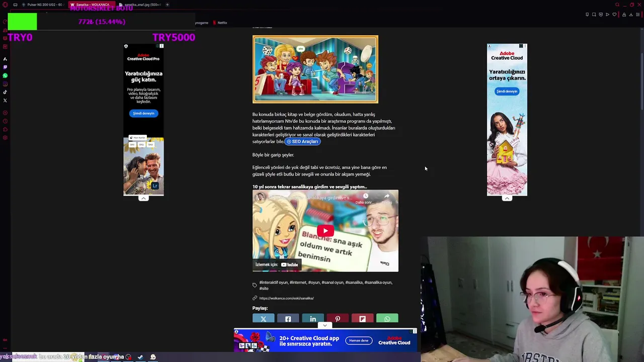The width and height of the screenshot is (644, 362).
Task: Share the post on Flipboard
Action: click(x=362, y=319)
